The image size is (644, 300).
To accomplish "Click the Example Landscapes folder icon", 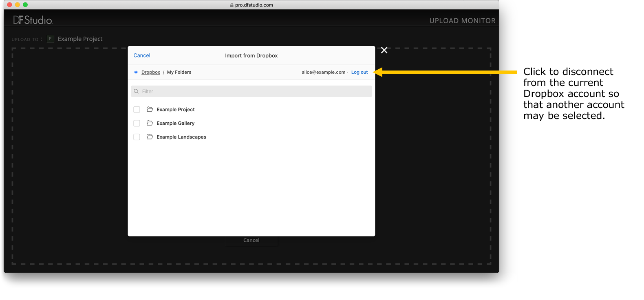I will click(150, 137).
